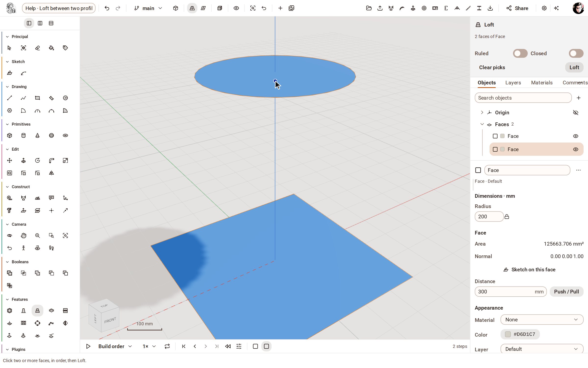Click the undo arrow in top bar

point(107,8)
